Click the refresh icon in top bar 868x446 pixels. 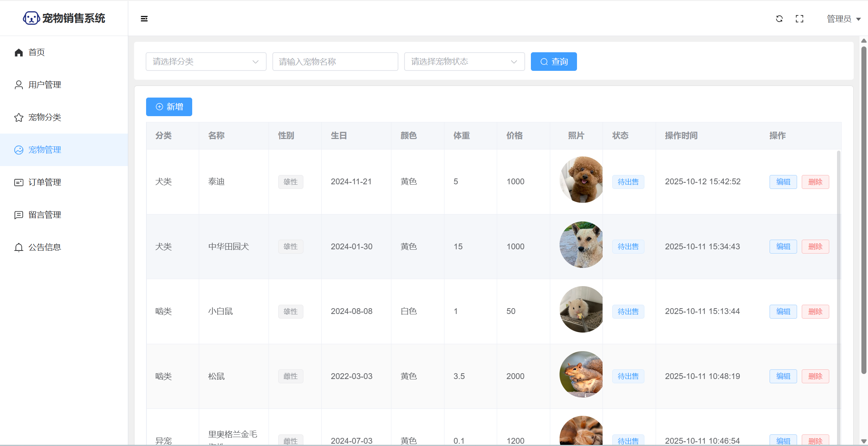(779, 19)
